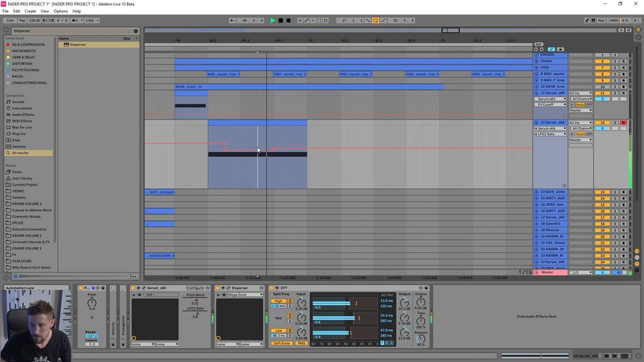Open track 11 Fil Cutoff automation chooser
Viewport: 644px width, 362px height.
(550, 105)
